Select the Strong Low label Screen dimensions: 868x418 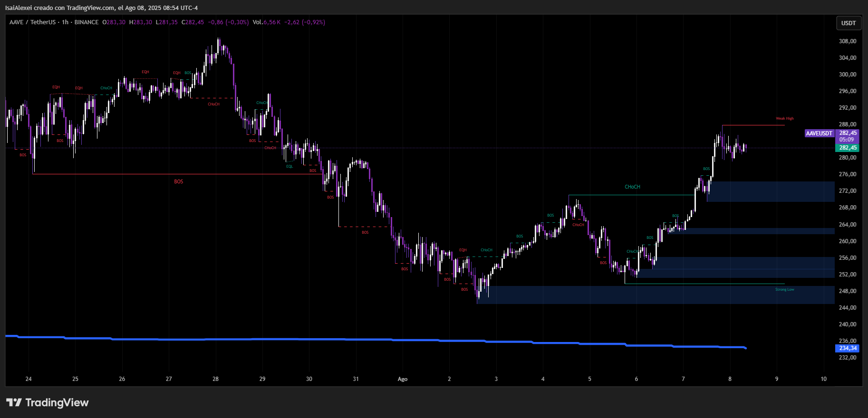pos(784,289)
